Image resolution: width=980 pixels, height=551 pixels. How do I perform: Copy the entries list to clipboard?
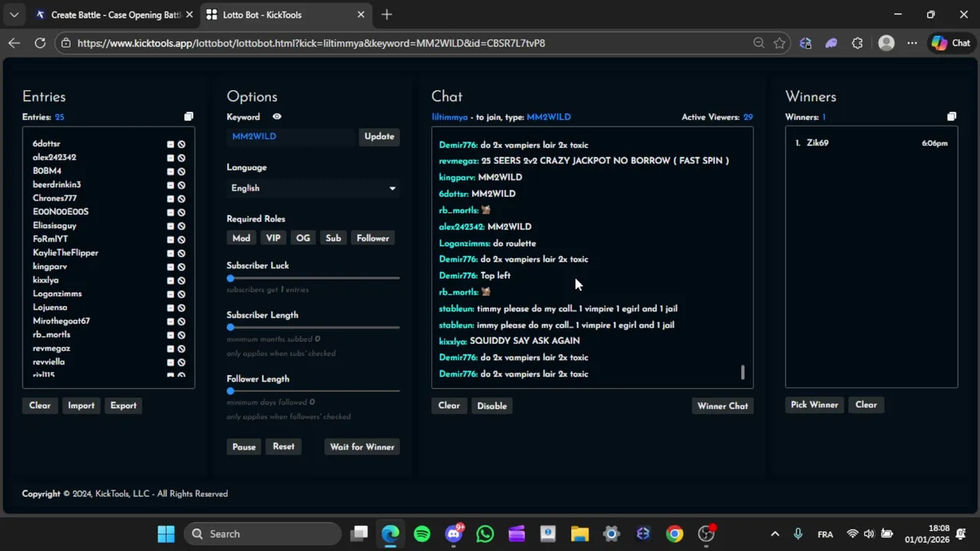click(188, 117)
